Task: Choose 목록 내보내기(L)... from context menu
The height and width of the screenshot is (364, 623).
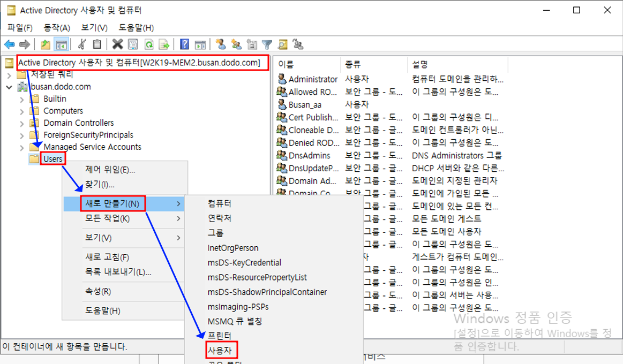Action: click(x=118, y=272)
